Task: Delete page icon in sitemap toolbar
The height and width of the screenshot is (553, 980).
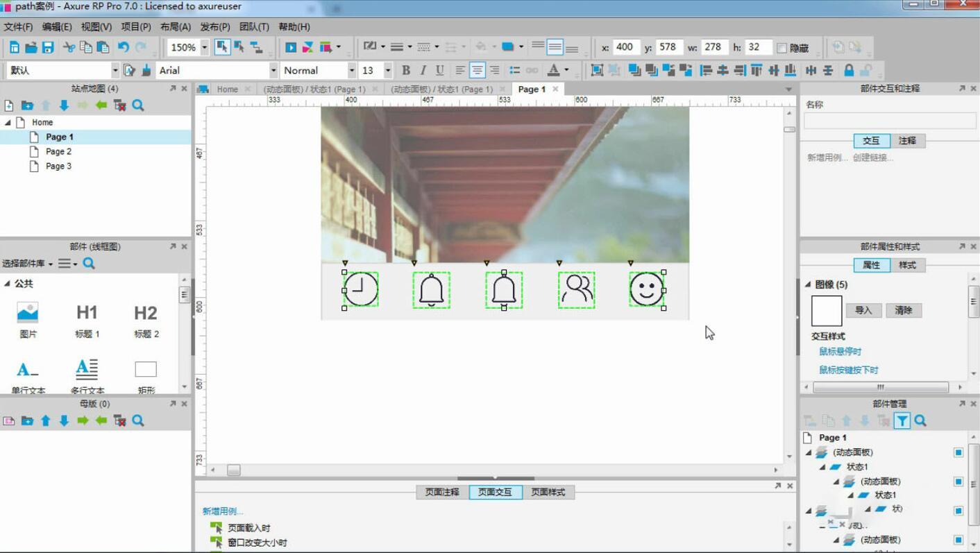Action: 119,105
